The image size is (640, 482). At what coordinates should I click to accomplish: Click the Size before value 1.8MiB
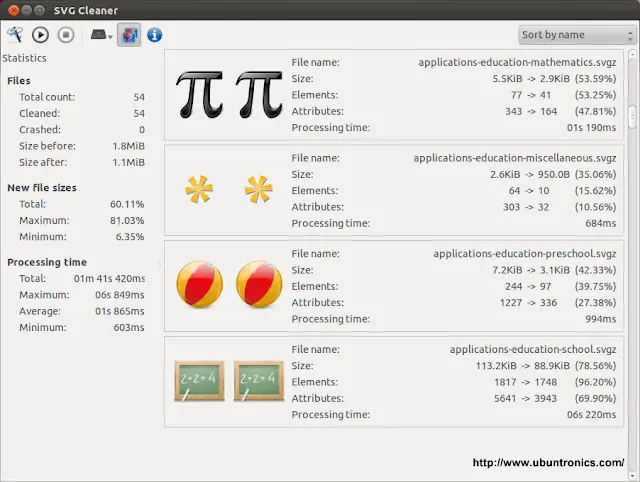129,146
